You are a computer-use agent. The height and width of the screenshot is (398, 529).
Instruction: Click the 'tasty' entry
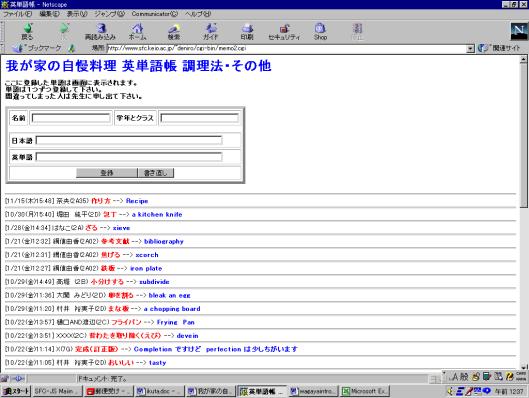[158, 363]
